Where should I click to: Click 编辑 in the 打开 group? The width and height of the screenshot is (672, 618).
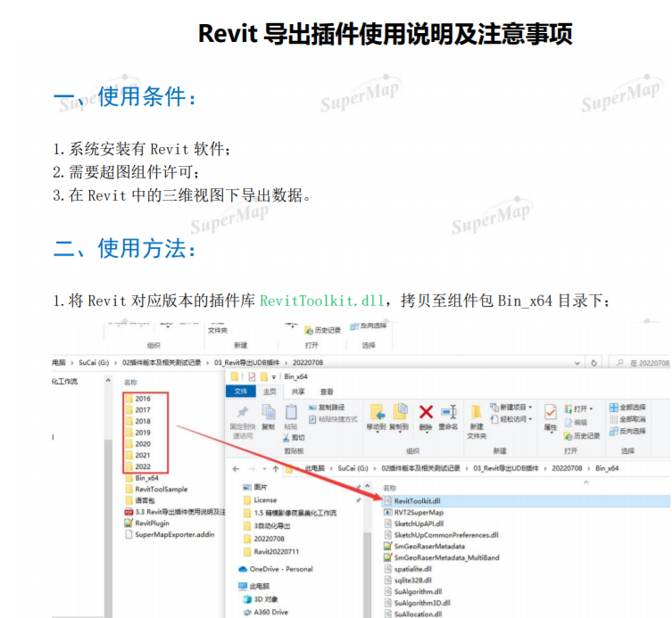point(576,423)
